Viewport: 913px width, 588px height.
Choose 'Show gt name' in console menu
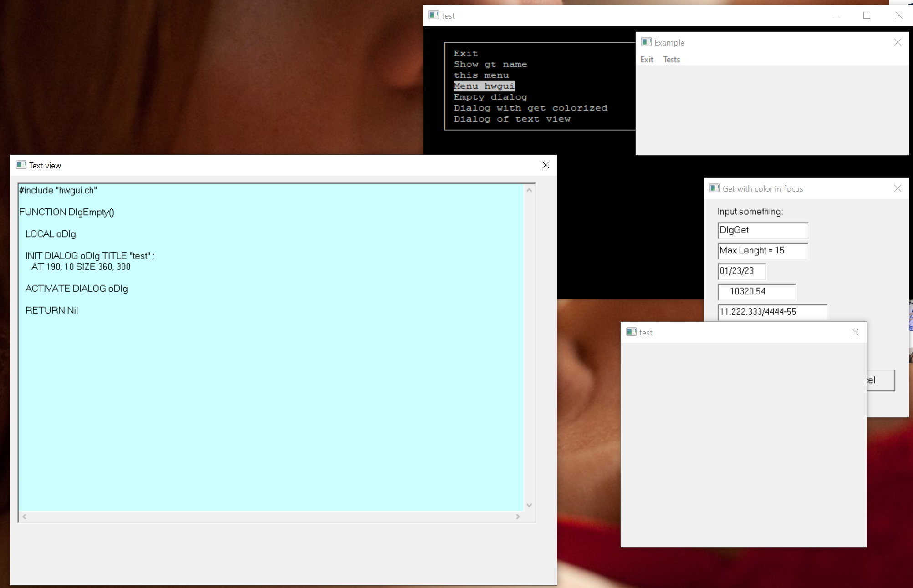(490, 64)
